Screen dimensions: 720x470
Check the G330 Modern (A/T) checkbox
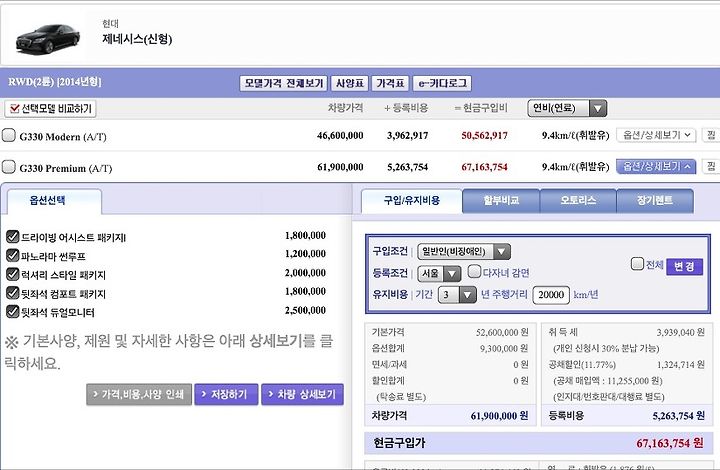[x=8, y=135]
